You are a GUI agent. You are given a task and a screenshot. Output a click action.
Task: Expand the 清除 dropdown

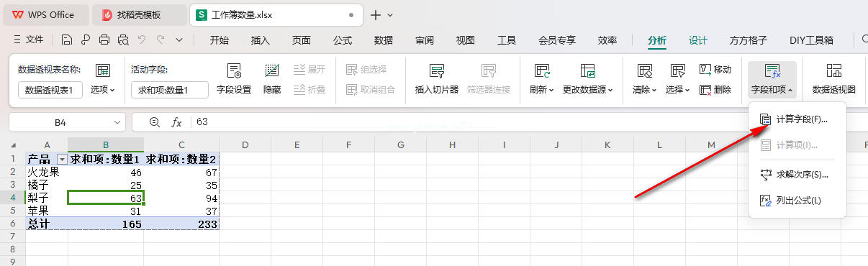[645, 90]
